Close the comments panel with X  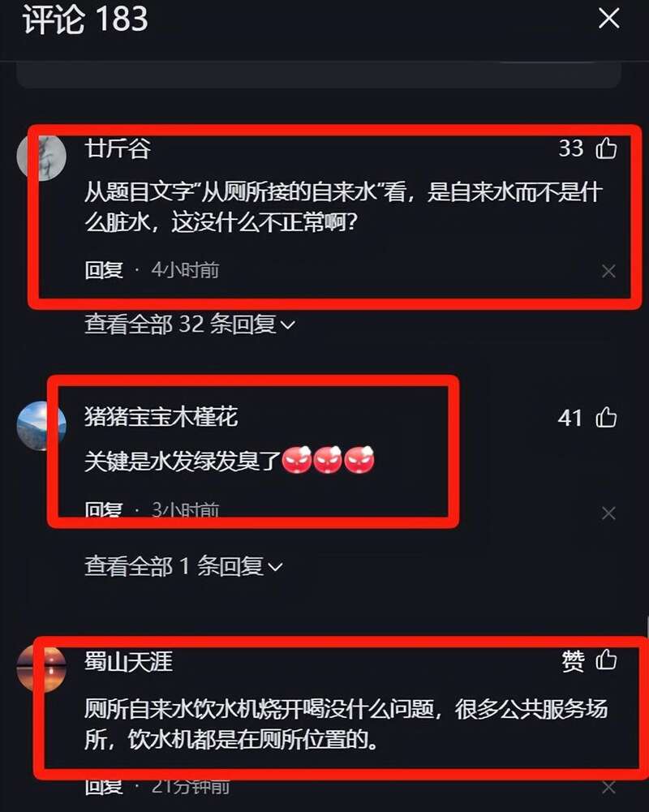[x=608, y=19]
